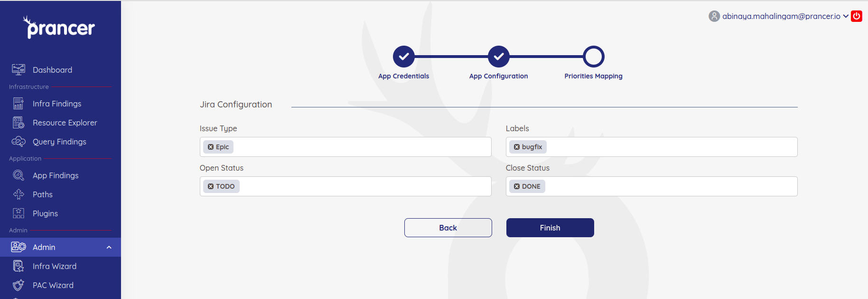
Task: Expand the user account dropdown arrow
Action: click(x=846, y=16)
